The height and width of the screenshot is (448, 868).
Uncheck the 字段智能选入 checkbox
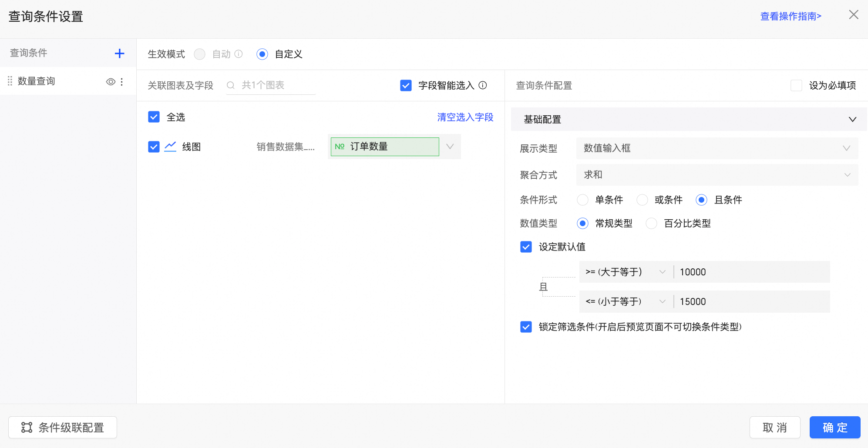[x=406, y=85]
